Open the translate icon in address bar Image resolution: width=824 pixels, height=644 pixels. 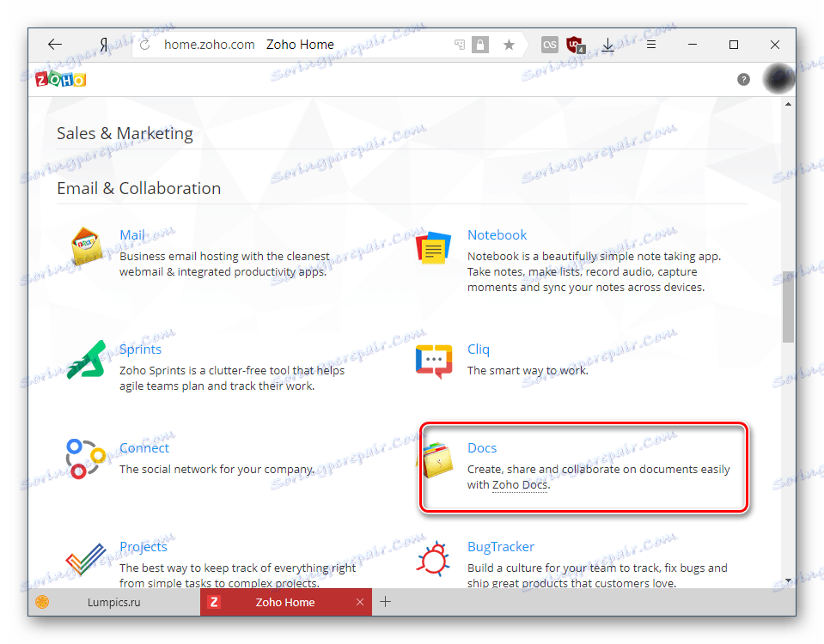460,45
